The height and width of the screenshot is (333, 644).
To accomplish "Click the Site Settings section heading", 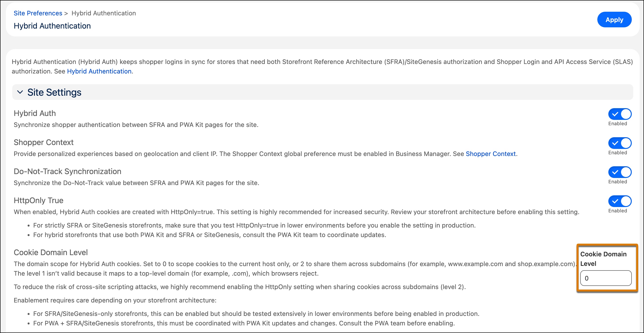I will pyautogui.click(x=54, y=92).
